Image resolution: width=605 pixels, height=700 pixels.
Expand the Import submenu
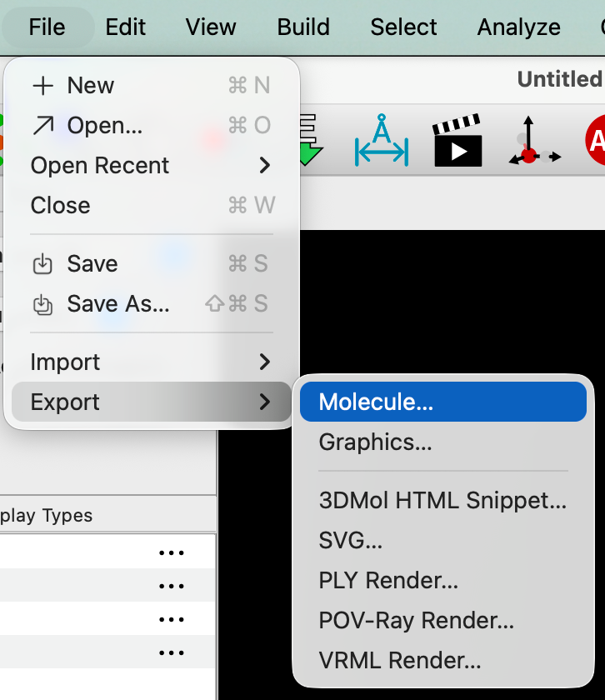(x=267, y=362)
